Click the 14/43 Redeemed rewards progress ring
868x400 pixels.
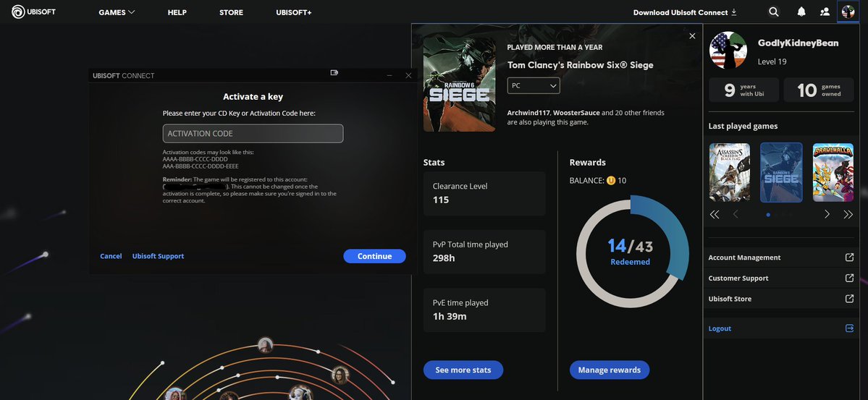[x=632, y=251]
